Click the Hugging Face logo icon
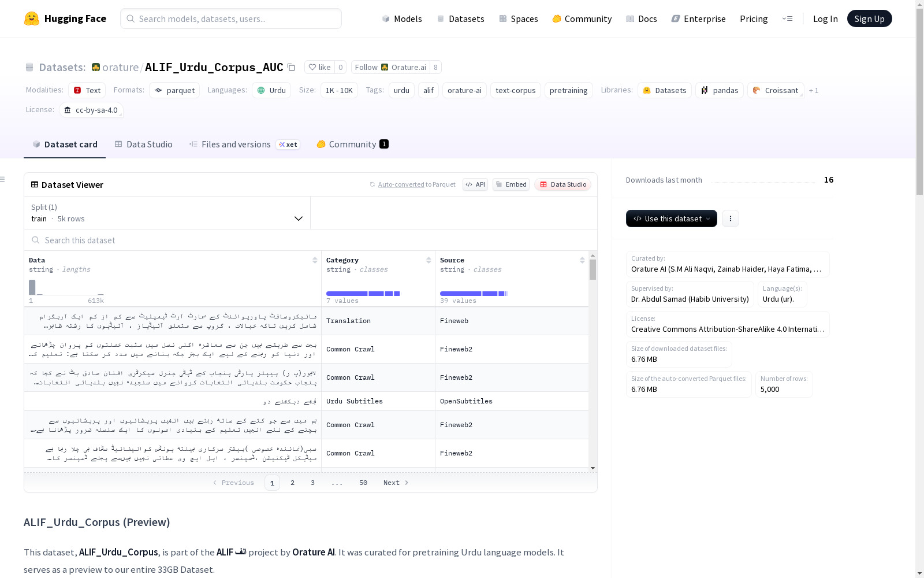The height and width of the screenshot is (578, 924). click(32, 18)
